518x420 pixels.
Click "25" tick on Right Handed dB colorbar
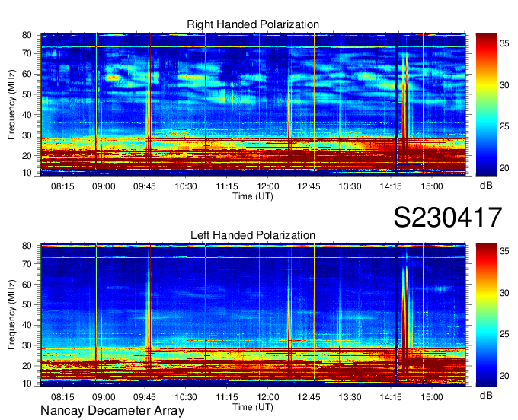(x=504, y=127)
